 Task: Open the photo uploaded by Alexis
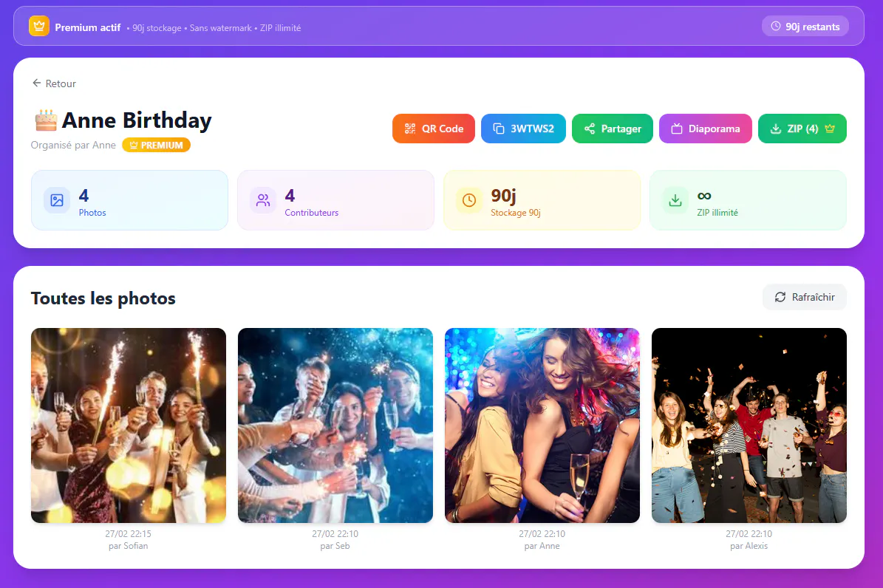tap(749, 425)
